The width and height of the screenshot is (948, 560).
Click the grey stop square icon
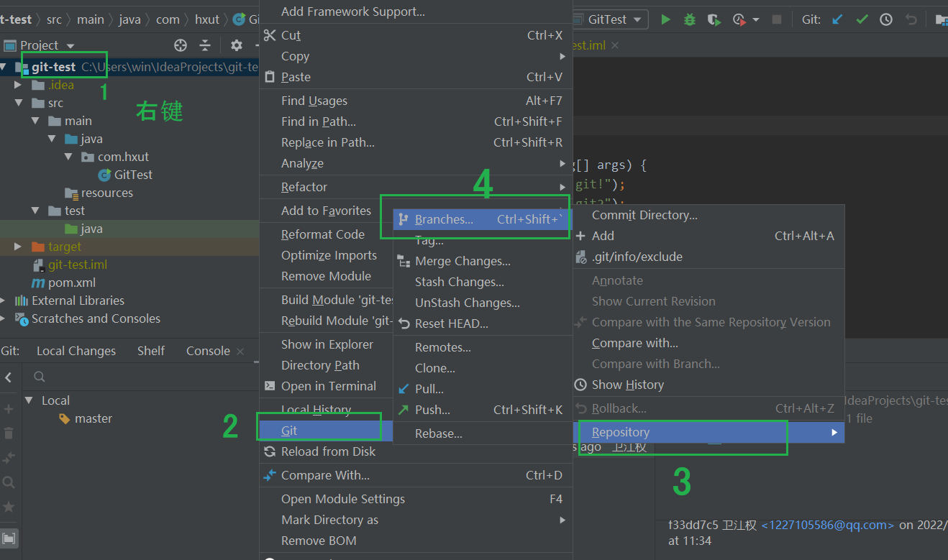(777, 20)
